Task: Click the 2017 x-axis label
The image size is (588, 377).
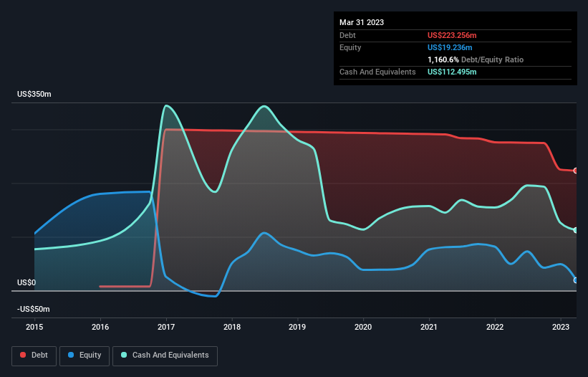Action: tap(166, 327)
